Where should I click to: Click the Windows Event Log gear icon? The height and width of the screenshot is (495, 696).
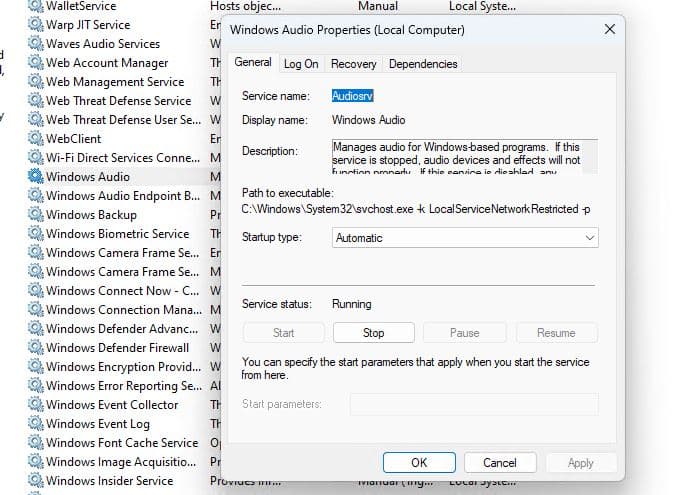tap(36, 424)
